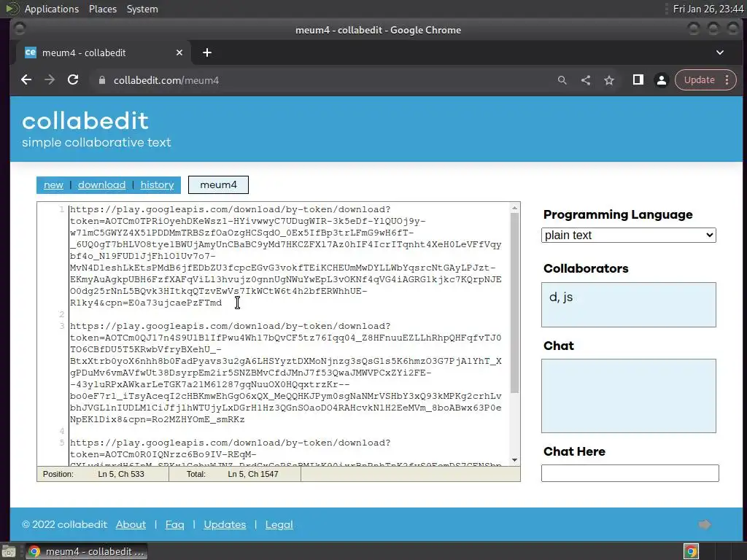Image resolution: width=747 pixels, height=560 pixels.
Task: Click the browser forward arrow
Action: point(50,80)
